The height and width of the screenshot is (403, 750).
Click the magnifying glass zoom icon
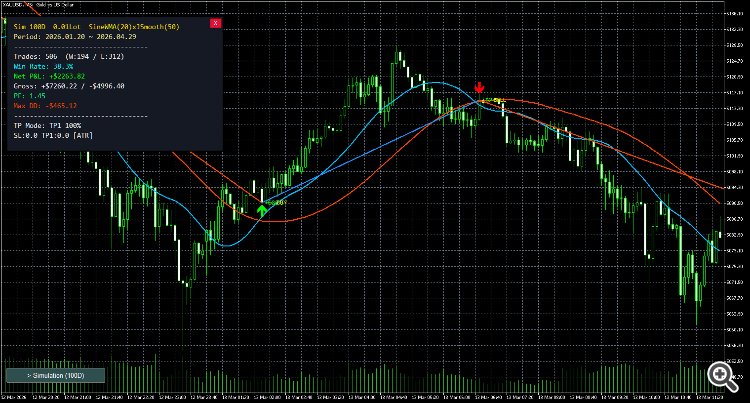coord(722,376)
